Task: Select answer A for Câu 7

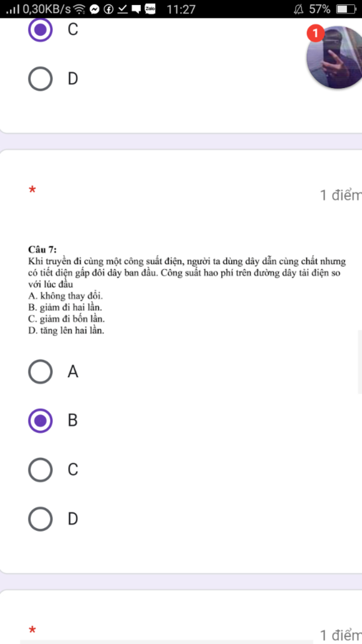Action: coord(40,372)
